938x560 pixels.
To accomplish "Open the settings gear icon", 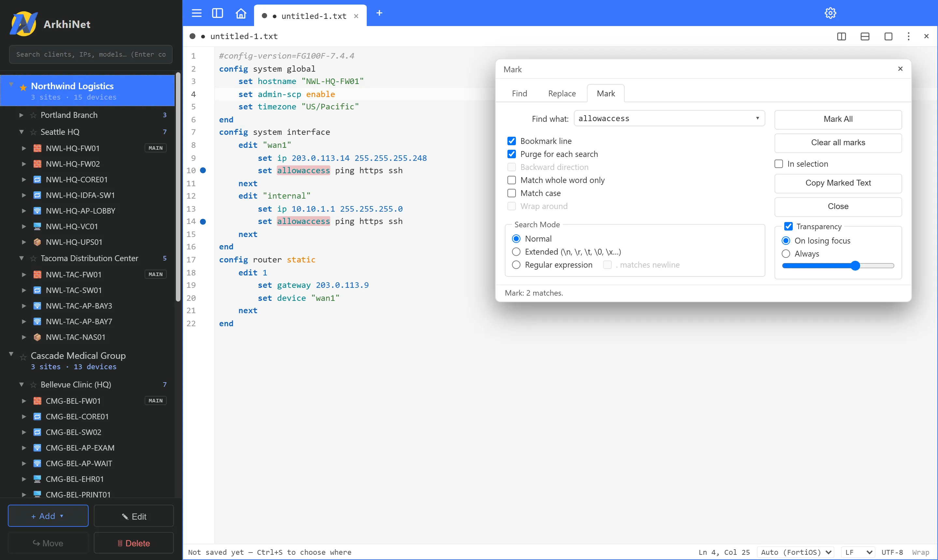I will click(x=830, y=13).
